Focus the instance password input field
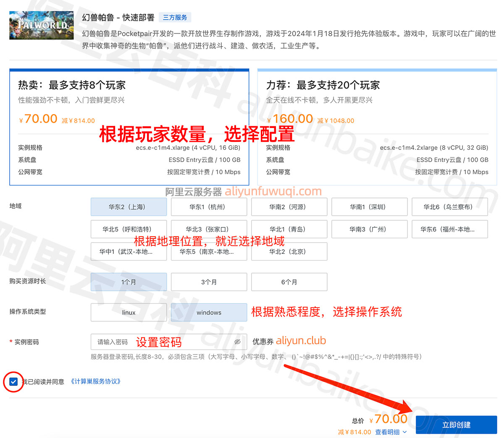The image size is (504, 438). [169, 342]
